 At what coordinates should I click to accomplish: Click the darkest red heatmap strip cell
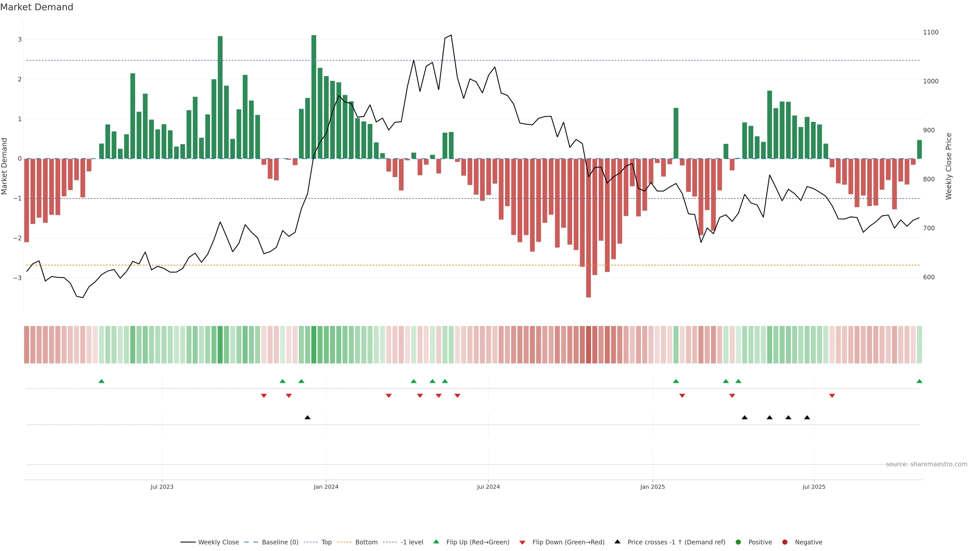pyautogui.click(x=589, y=345)
